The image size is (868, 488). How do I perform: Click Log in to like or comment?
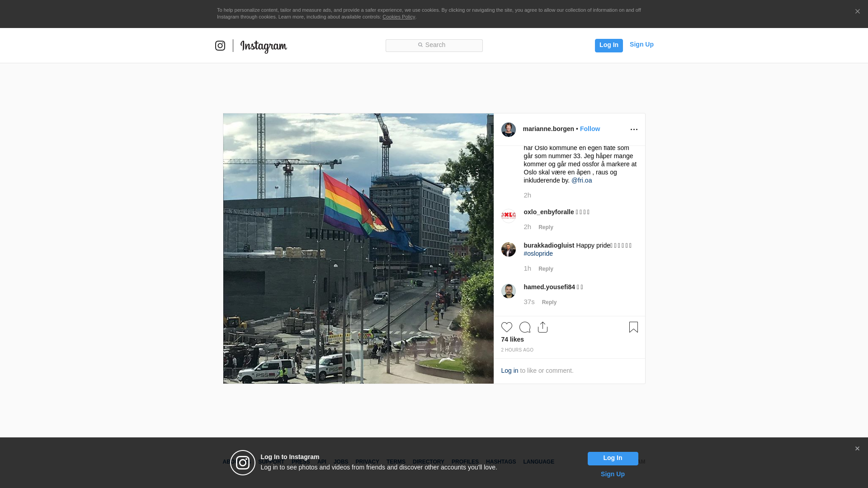point(509,371)
